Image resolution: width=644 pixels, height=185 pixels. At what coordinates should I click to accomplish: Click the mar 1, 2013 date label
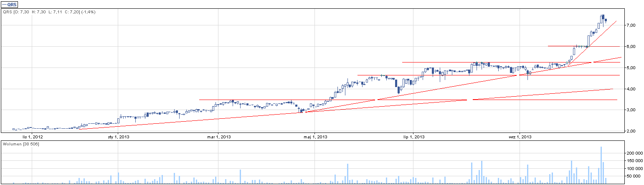pos(219,137)
